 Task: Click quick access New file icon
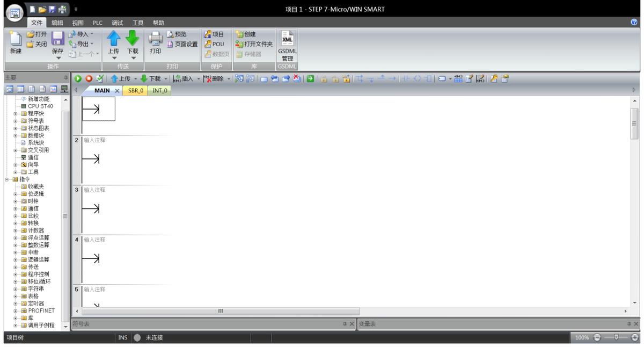point(33,9)
